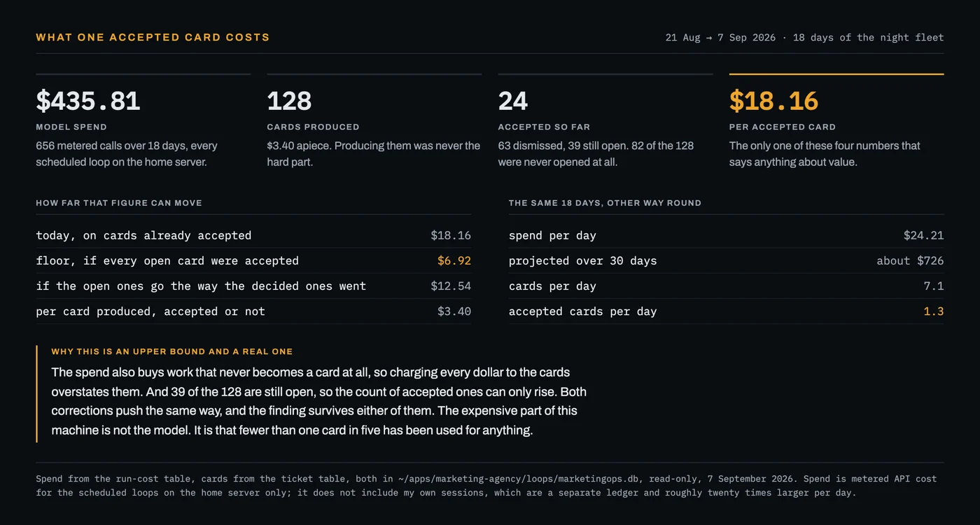
Task: Select the 24 accepted so far figure
Action: click(x=513, y=101)
